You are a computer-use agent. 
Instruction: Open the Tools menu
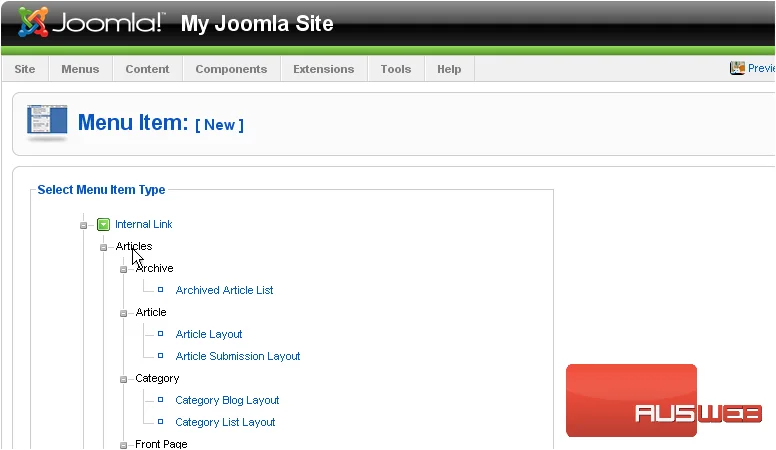pos(396,69)
